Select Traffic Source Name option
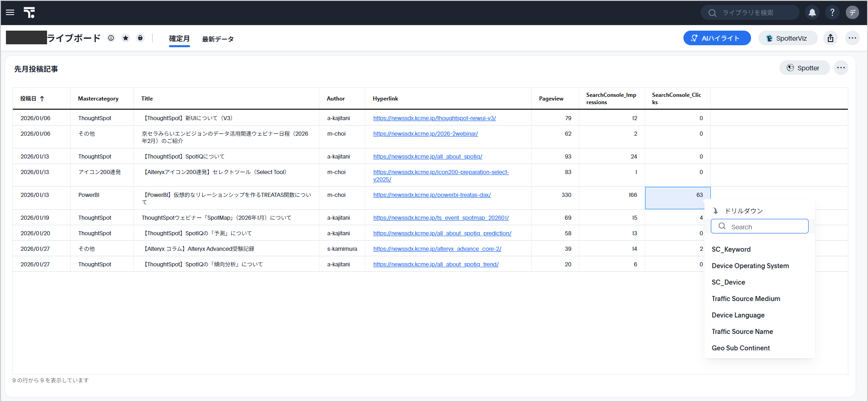 (x=742, y=332)
